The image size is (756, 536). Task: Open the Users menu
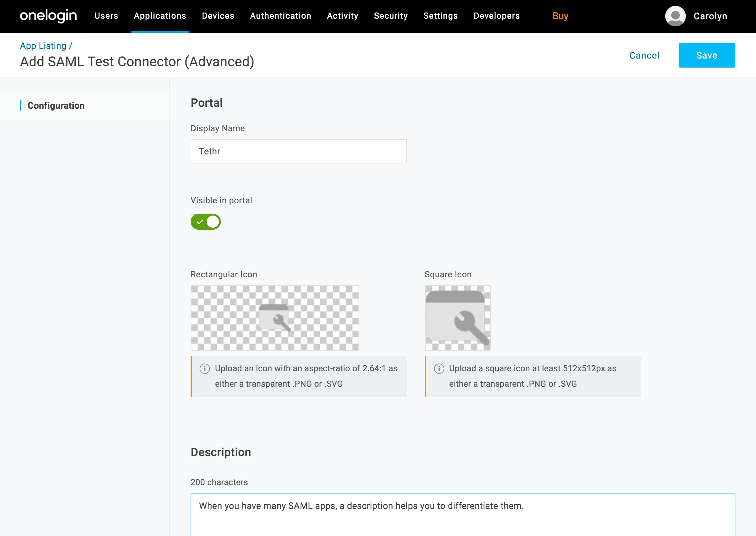(106, 15)
